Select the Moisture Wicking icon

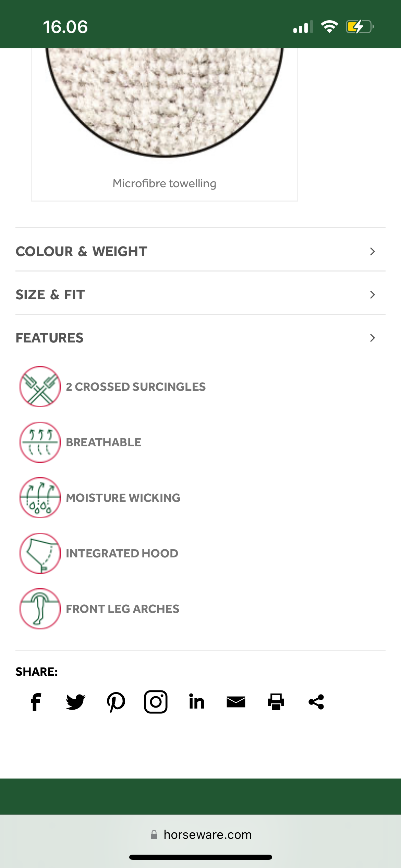click(x=40, y=498)
